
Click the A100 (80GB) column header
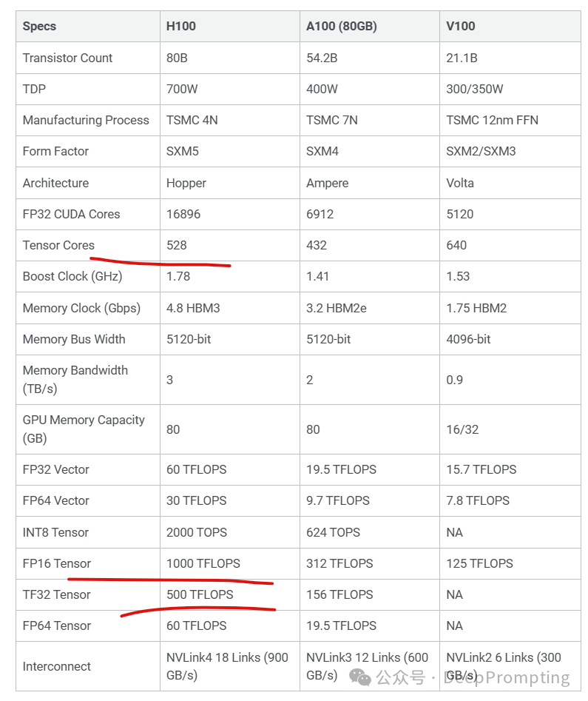pos(341,27)
